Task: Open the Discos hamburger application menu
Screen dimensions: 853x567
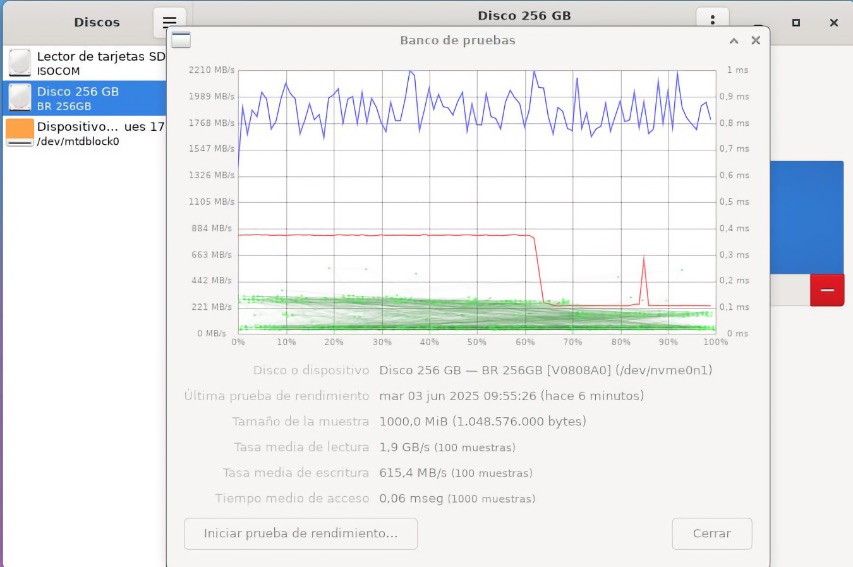Action: click(169, 22)
